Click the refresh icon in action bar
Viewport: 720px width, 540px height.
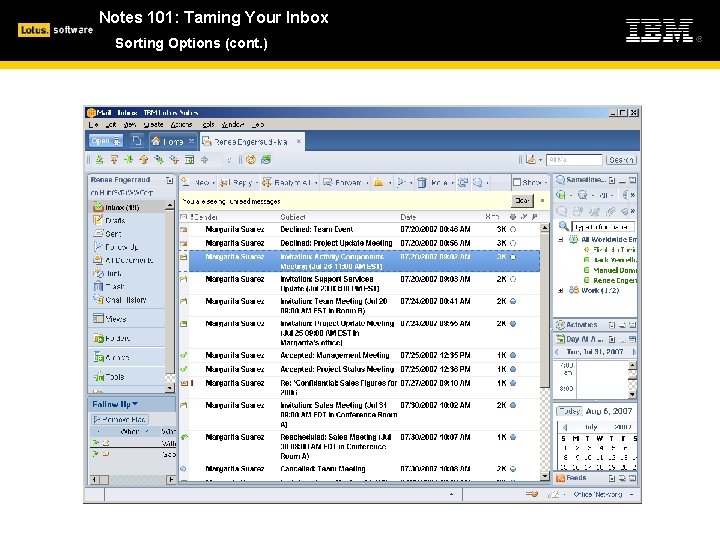point(463,183)
